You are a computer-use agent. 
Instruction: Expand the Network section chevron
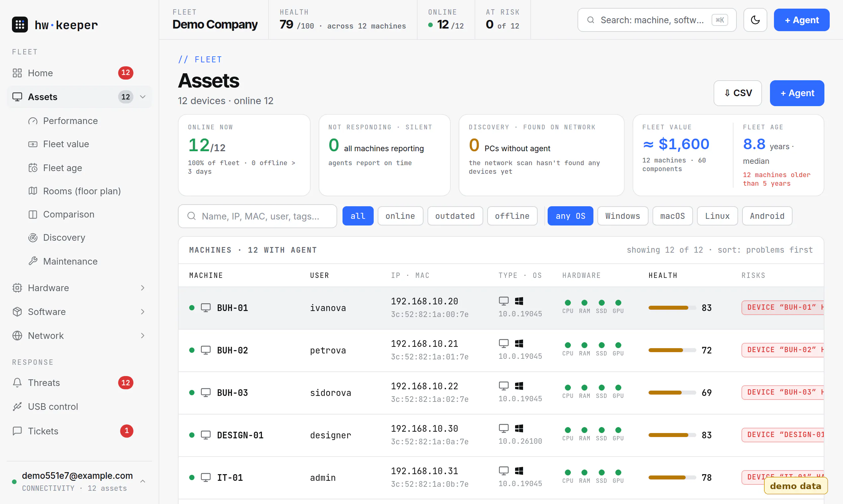[x=143, y=336]
